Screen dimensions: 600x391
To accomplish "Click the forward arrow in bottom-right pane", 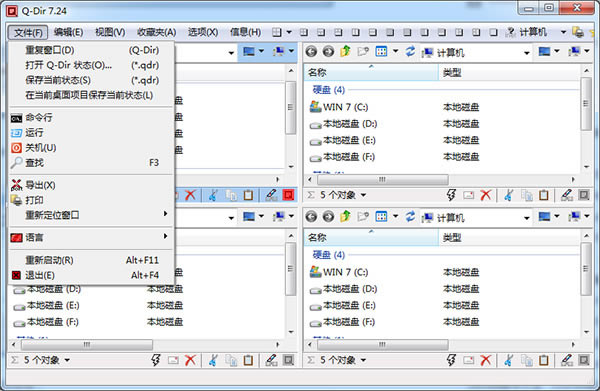I will coord(328,217).
